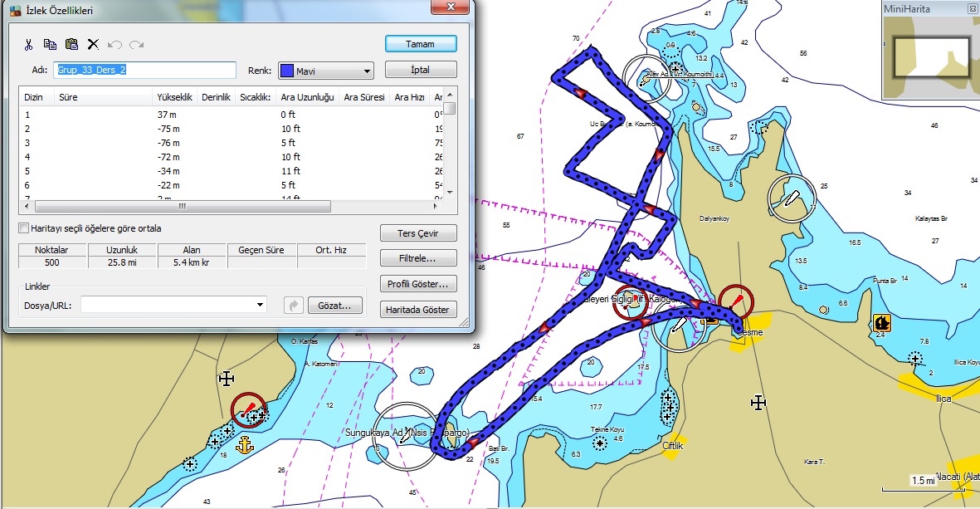Viewport: 980px width, 509px height.
Task: Click the Ara Uzunluğu column header
Action: click(308, 97)
